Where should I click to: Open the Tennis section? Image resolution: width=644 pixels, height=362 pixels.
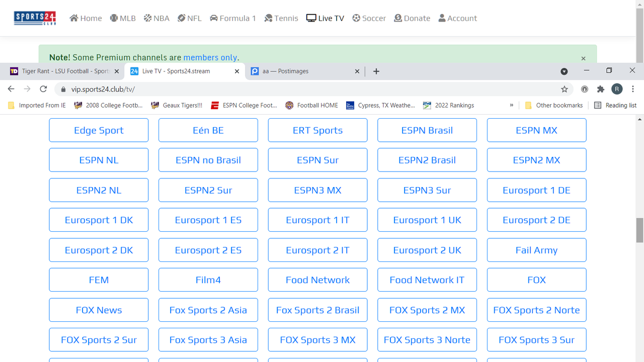[281, 18]
